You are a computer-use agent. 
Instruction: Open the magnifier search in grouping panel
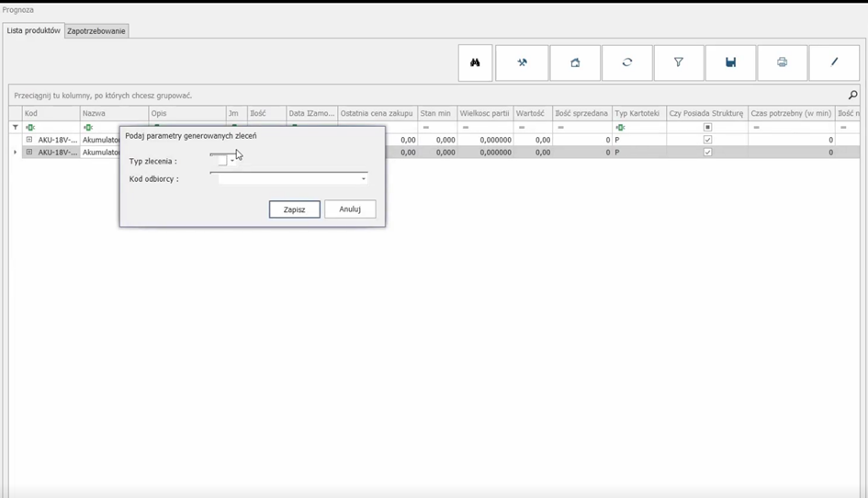tap(852, 96)
